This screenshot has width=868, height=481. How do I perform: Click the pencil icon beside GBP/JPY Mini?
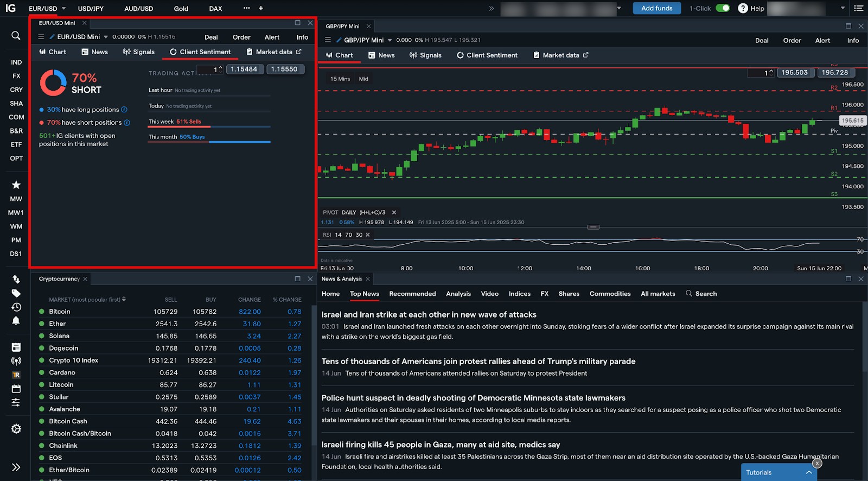point(339,40)
